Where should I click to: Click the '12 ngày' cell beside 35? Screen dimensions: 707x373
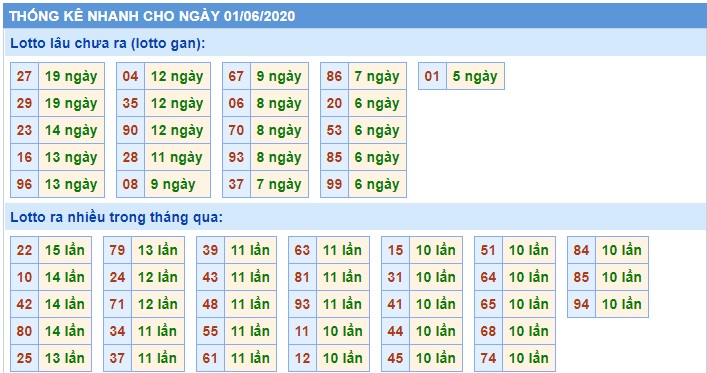click(177, 103)
